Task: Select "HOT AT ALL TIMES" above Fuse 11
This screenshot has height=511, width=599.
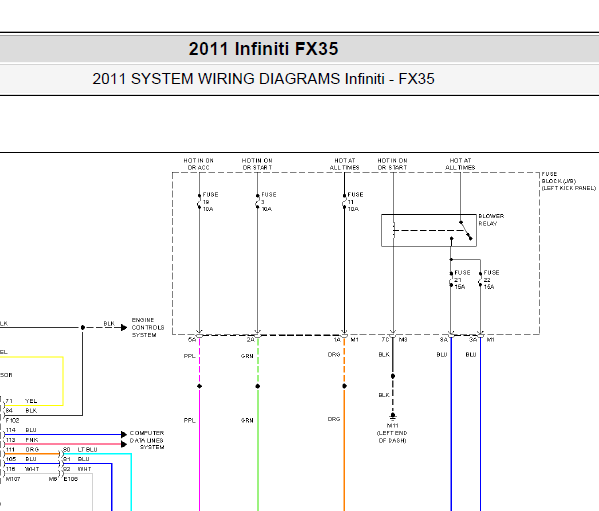Action: 344,164
